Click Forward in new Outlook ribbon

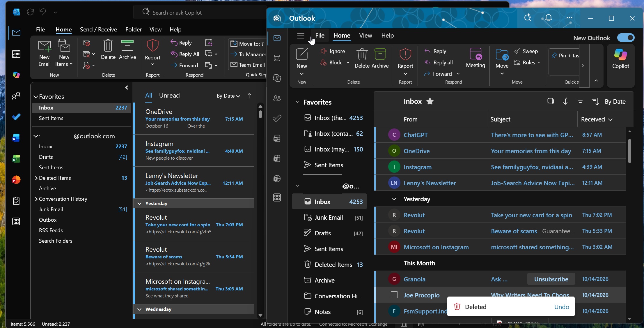439,74
